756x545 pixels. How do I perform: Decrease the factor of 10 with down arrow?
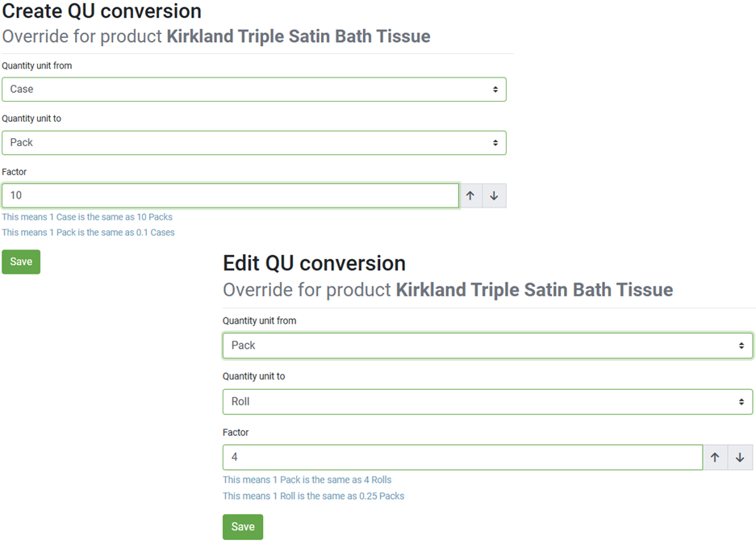(495, 195)
